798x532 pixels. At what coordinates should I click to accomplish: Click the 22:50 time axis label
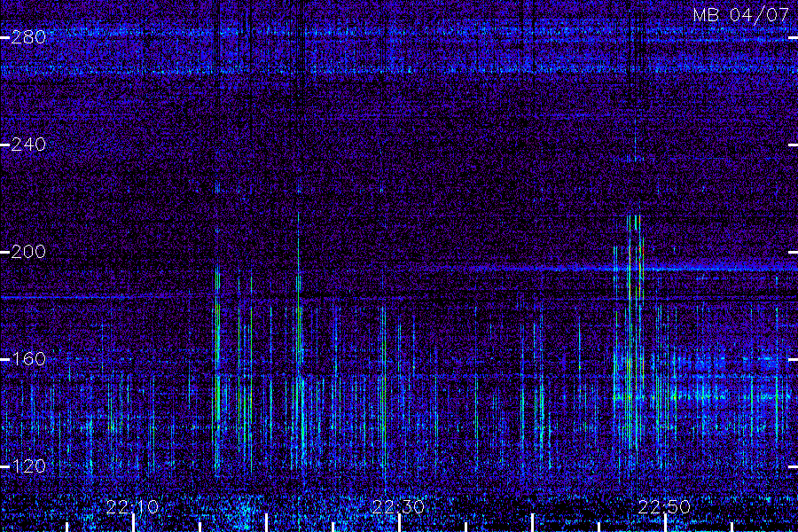[x=664, y=507]
